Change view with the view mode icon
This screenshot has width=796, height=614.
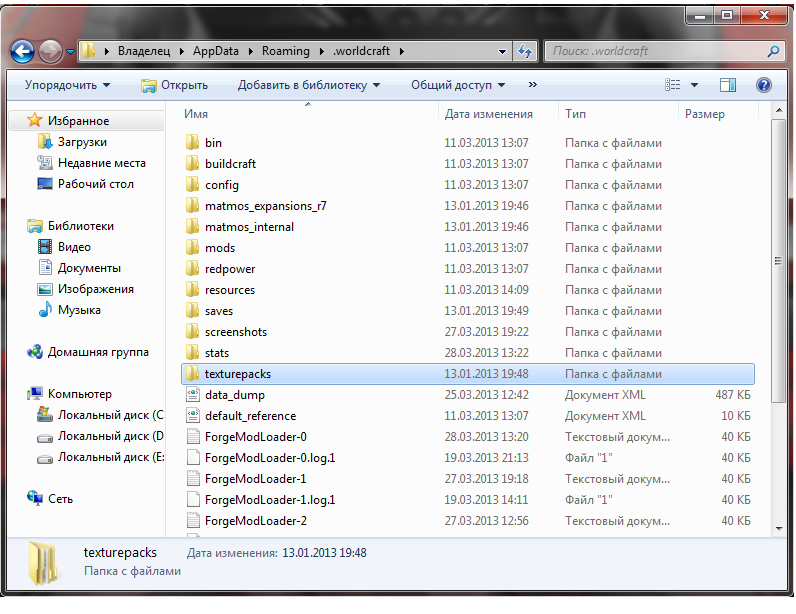click(673, 85)
